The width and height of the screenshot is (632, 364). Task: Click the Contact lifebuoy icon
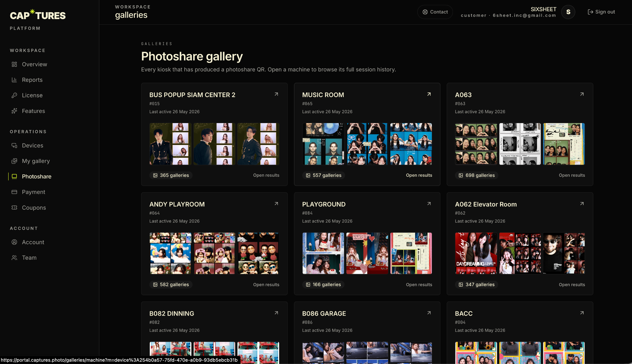(425, 12)
